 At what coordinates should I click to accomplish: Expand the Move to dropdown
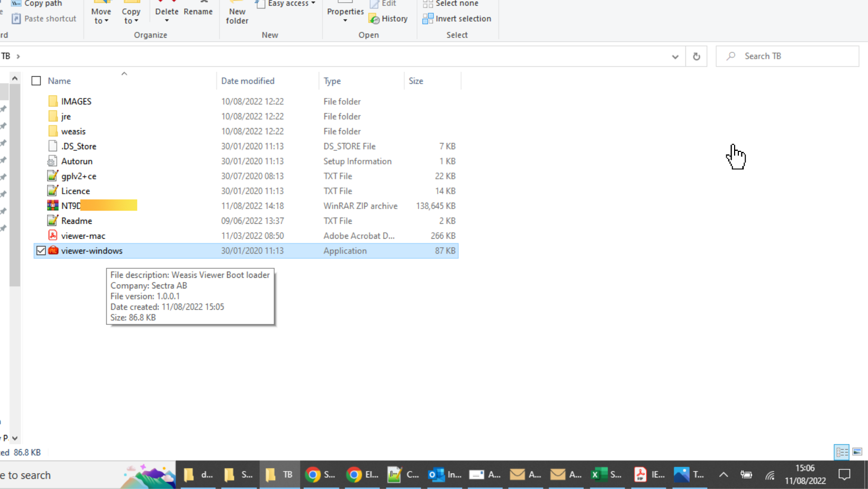[x=101, y=16]
